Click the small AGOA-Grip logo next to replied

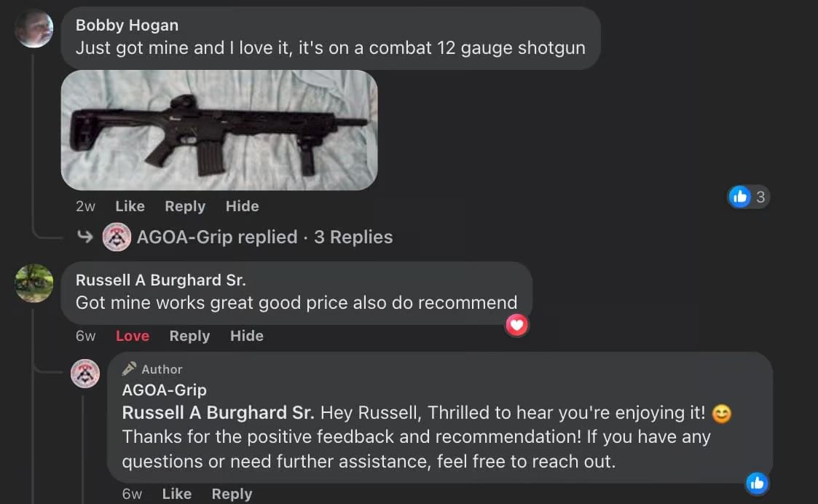coord(117,237)
